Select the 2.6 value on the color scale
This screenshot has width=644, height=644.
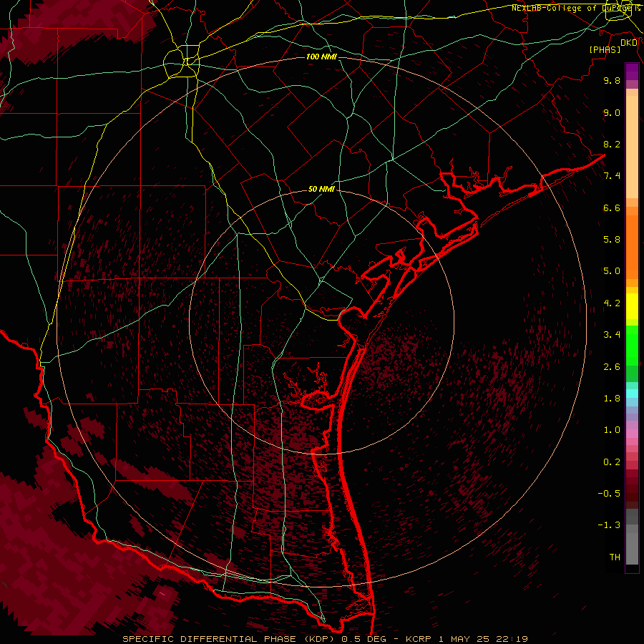tap(612, 367)
